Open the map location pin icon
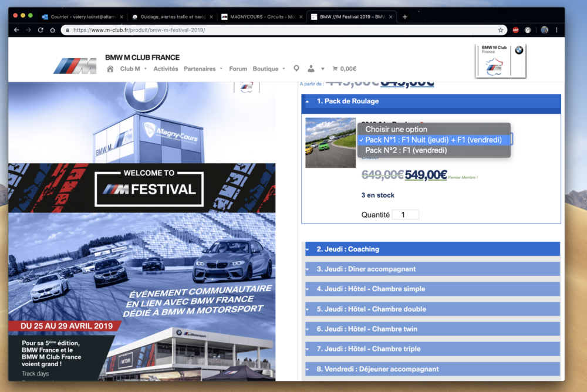This screenshot has width=587, height=392. (x=296, y=69)
